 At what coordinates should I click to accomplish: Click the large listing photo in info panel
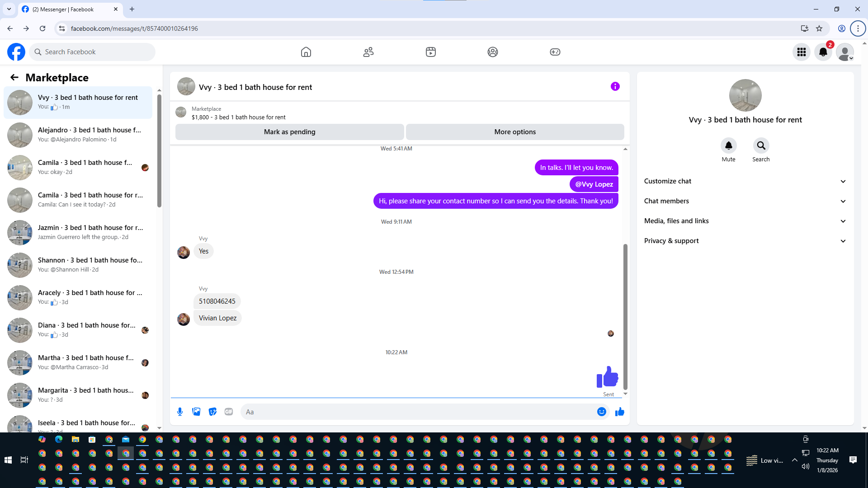point(745,95)
